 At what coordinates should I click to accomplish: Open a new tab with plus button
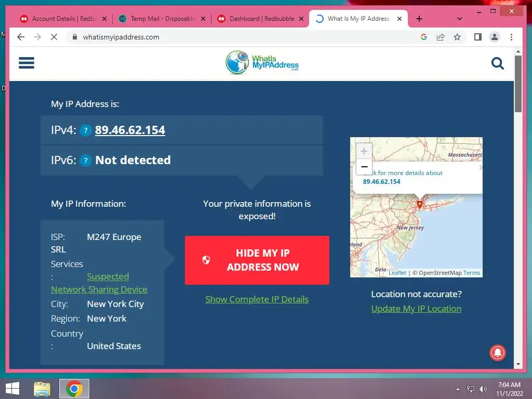419,19
